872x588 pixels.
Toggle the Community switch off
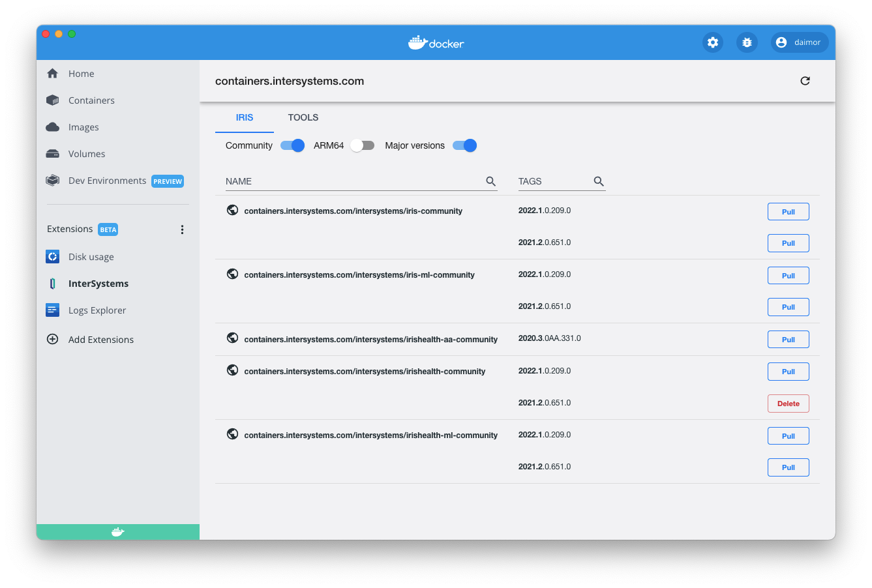tap(292, 145)
